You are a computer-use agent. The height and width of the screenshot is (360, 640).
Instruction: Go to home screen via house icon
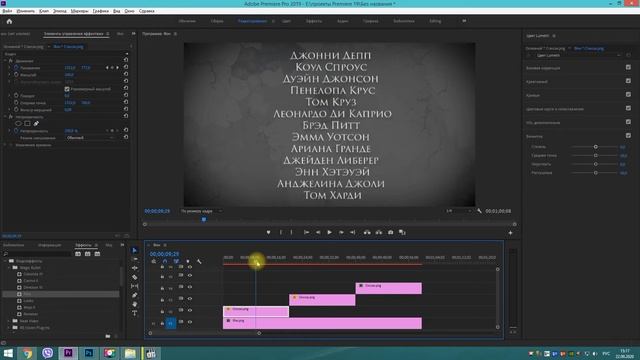coord(9,21)
